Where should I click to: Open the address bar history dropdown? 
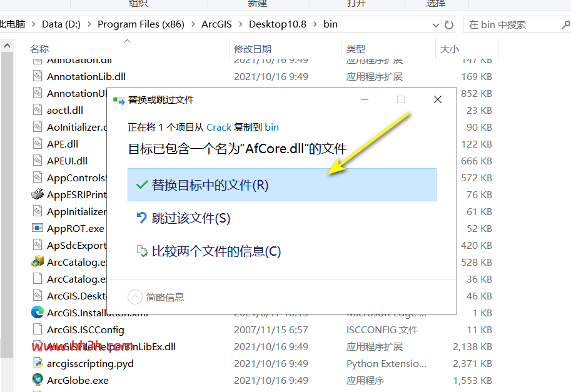(435, 25)
